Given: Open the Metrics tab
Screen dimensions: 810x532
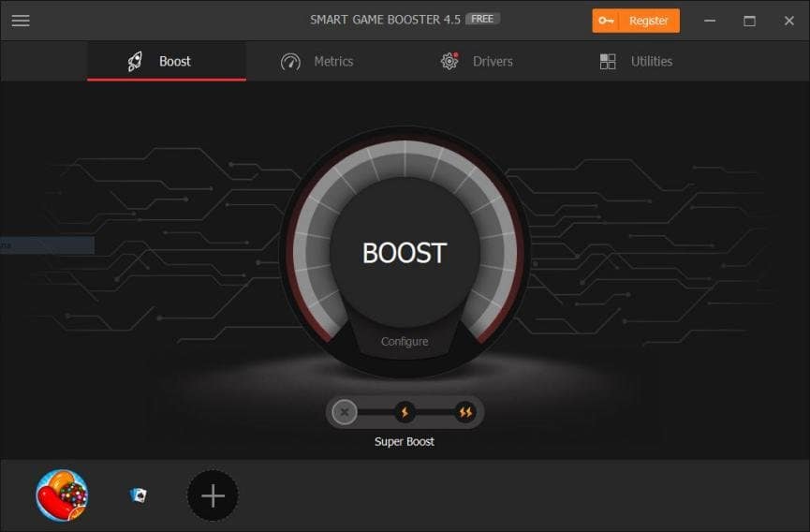Looking at the screenshot, I should (x=317, y=62).
